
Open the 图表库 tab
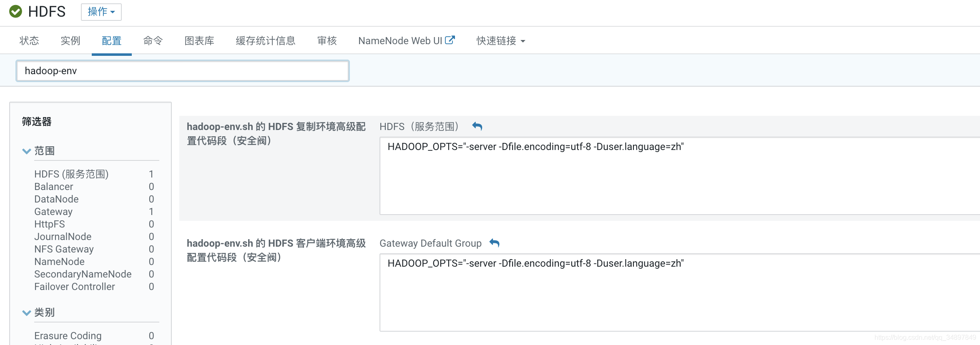pyautogui.click(x=199, y=40)
